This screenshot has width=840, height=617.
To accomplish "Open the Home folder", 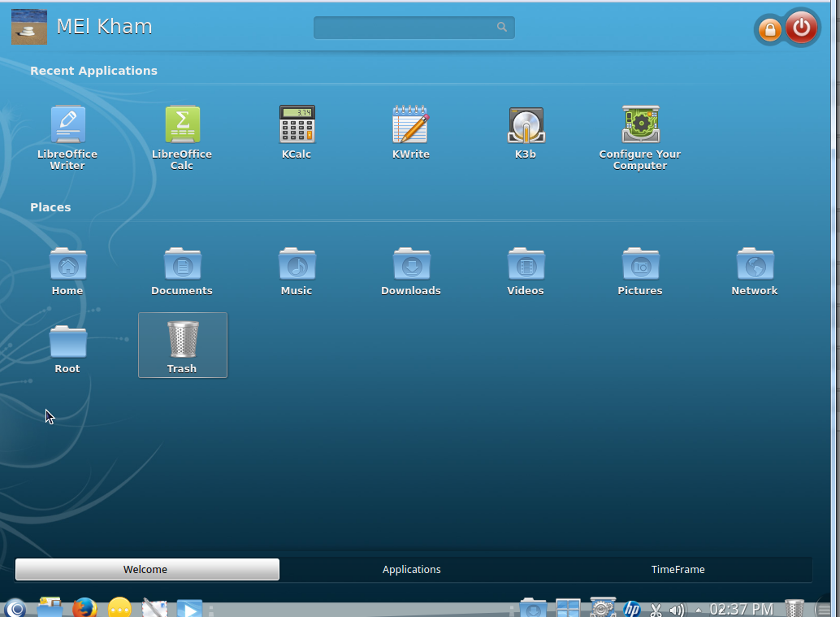I will 67,272.
